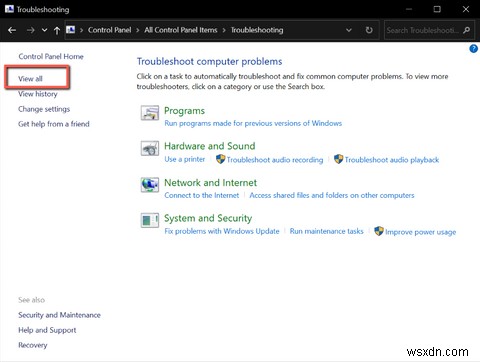Click shield icon beside Improve power usage
The width and height of the screenshot is (480, 362).
[379, 231]
